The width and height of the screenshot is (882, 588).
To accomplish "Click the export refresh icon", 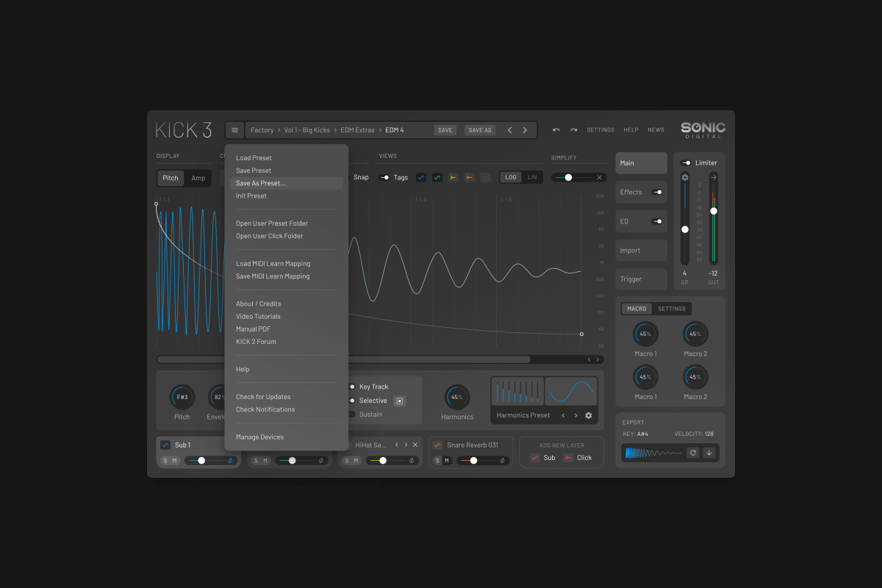I will pyautogui.click(x=692, y=453).
